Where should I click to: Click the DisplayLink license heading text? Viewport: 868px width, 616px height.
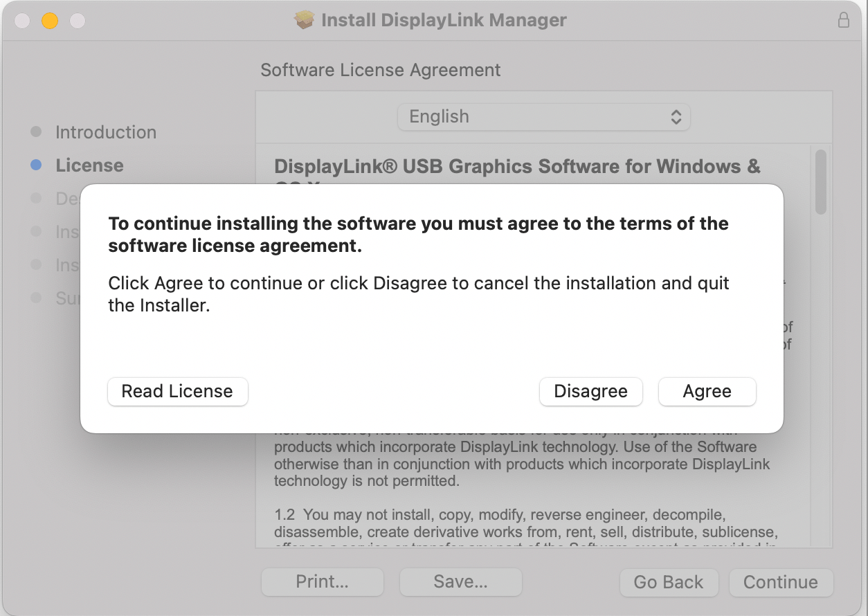pyautogui.click(x=517, y=166)
